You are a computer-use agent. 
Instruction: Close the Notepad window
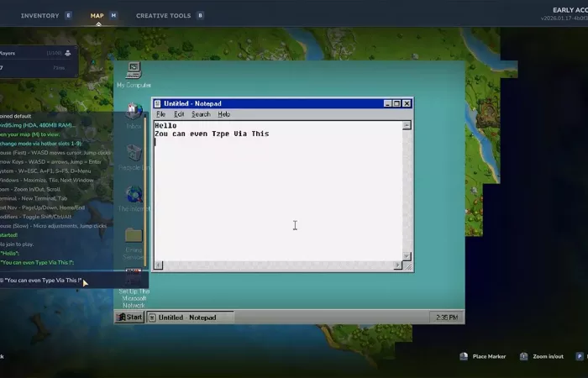[x=407, y=103]
